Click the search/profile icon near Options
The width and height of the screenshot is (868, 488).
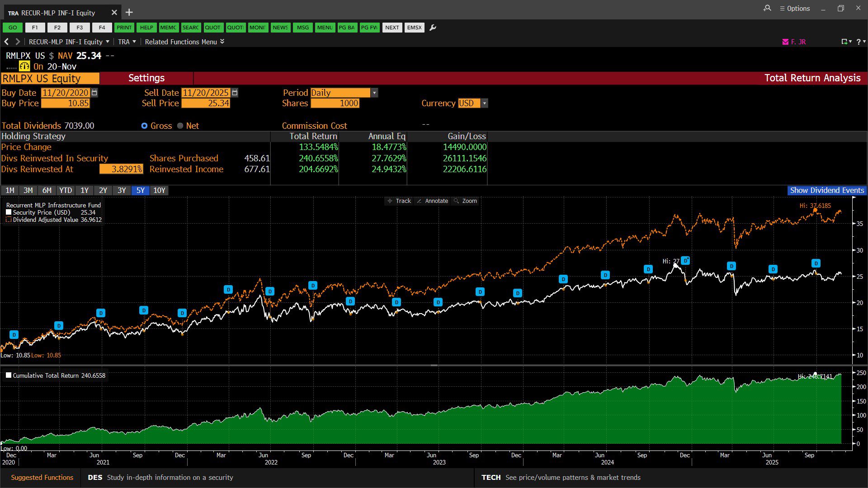coord(767,8)
